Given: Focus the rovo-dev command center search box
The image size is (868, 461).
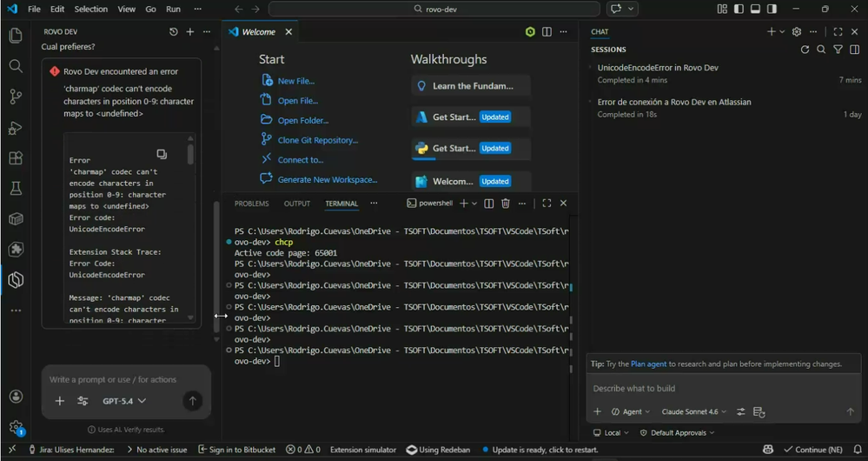Looking at the screenshot, I should [434, 9].
